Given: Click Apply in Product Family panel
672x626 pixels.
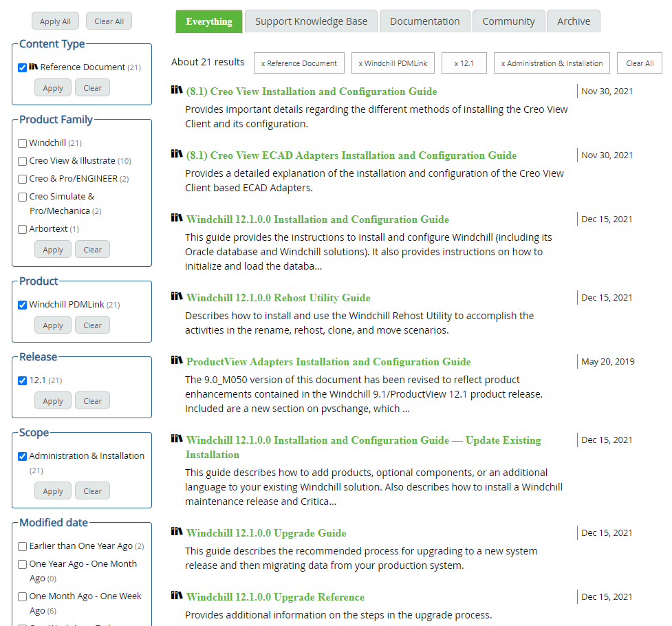Looking at the screenshot, I should (53, 250).
